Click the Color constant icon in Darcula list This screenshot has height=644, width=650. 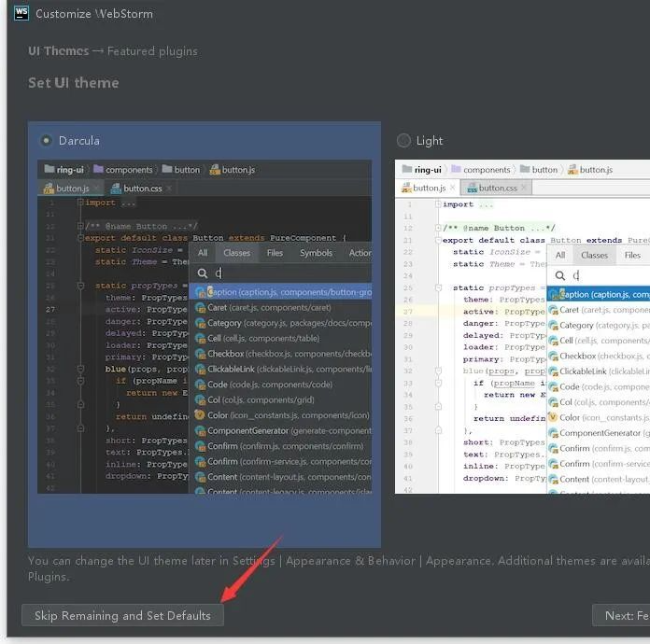(200, 414)
